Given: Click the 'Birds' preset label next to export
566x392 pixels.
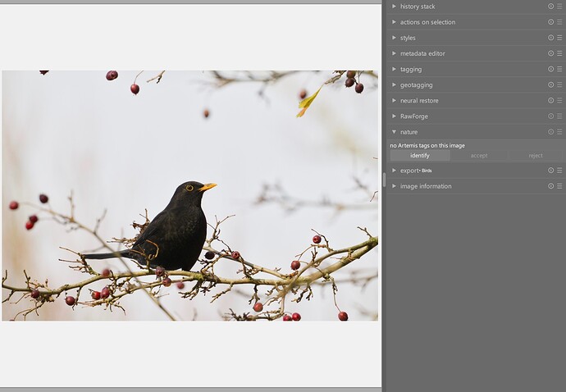Looking at the screenshot, I should tap(427, 171).
